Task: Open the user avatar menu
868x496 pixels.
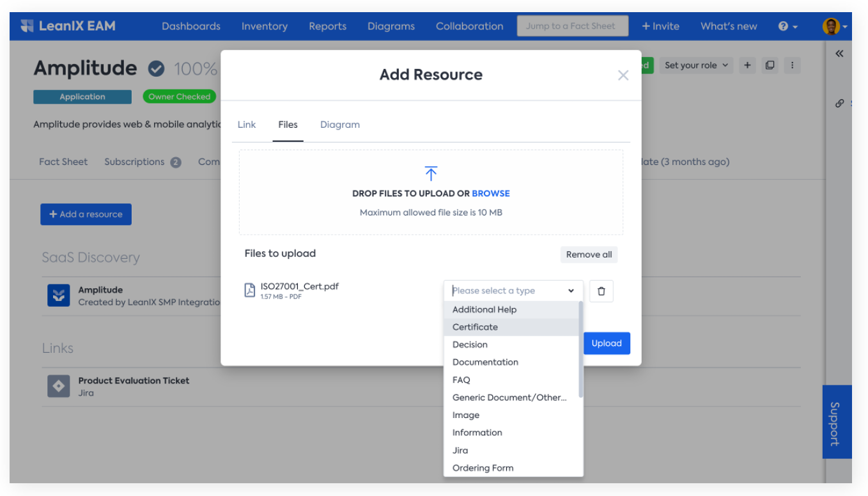Action: coord(834,26)
